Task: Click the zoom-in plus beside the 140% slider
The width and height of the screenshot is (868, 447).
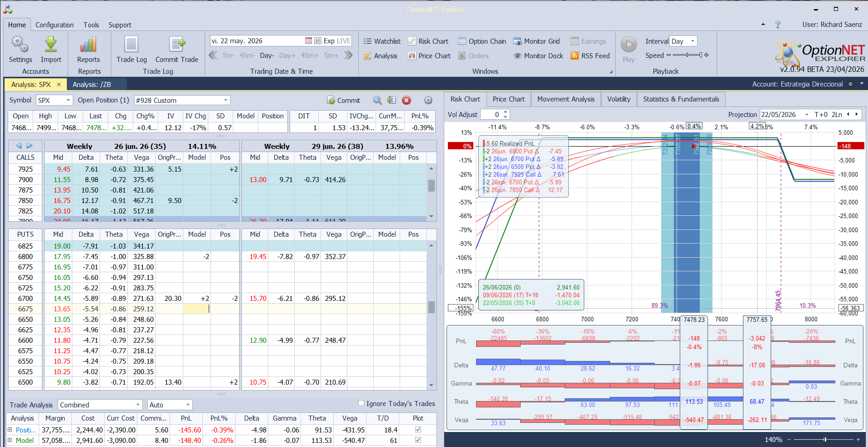Action: [x=858, y=440]
